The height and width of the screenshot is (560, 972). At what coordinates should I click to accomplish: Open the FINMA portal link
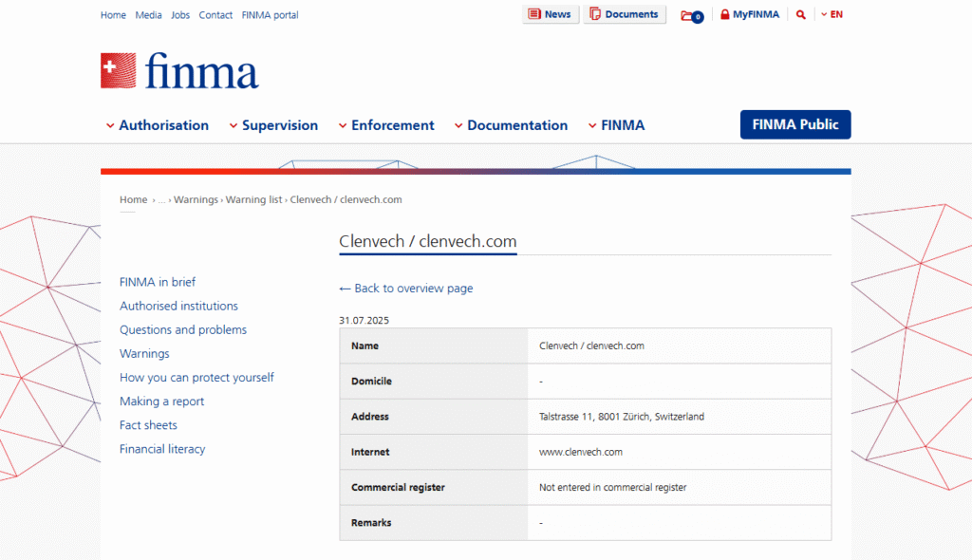(270, 15)
